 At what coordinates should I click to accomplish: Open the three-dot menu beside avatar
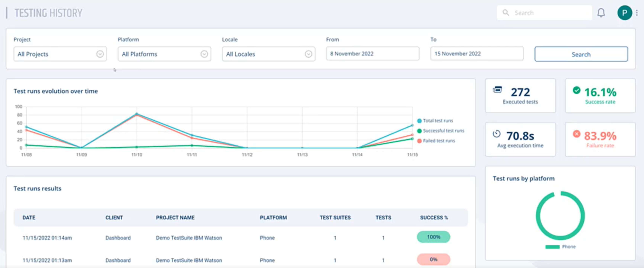[637, 13]
